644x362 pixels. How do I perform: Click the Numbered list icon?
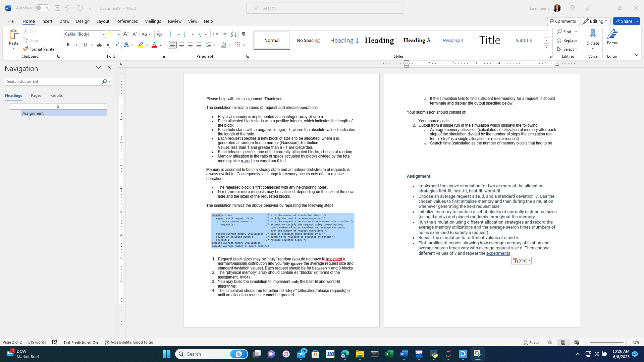[186, 34]
